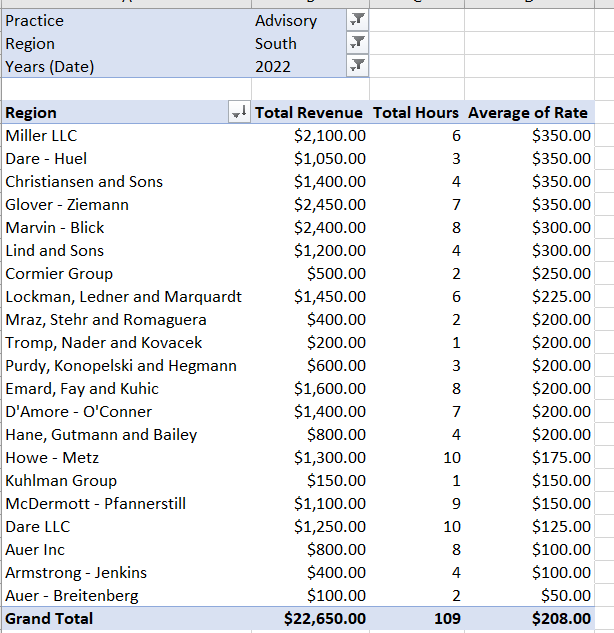Viewport: 614px width, 633px height.
Task: Select the Howe - Metz hours cell
Action: click(x=451, y=458)
